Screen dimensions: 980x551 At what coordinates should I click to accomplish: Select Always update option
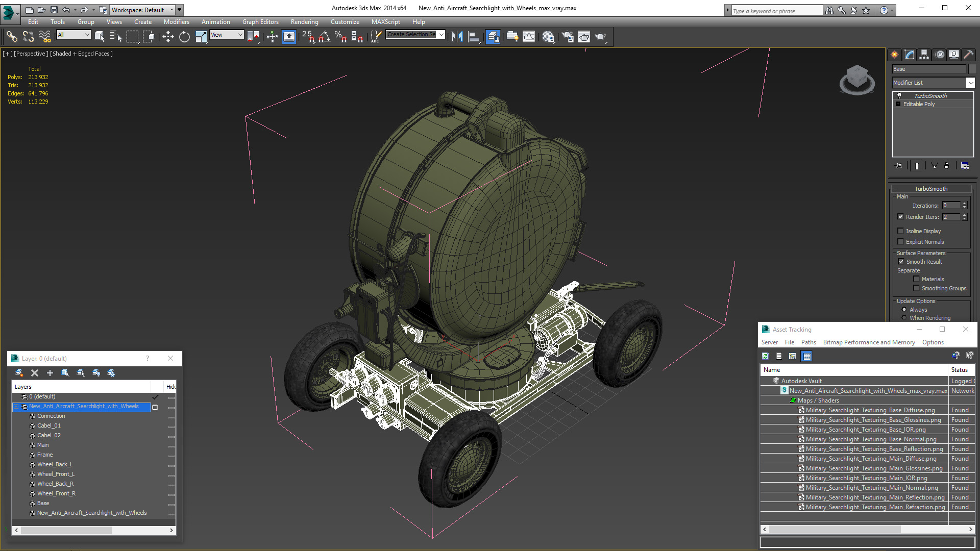pos(904,310)
